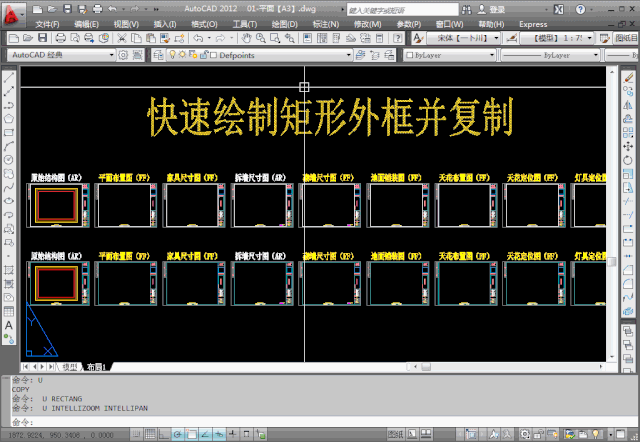The width and height of the screenshot is (640, 442).
Task: Select the Ellipse draw tool
Action: pyautogui.click(x=9, y=201)
